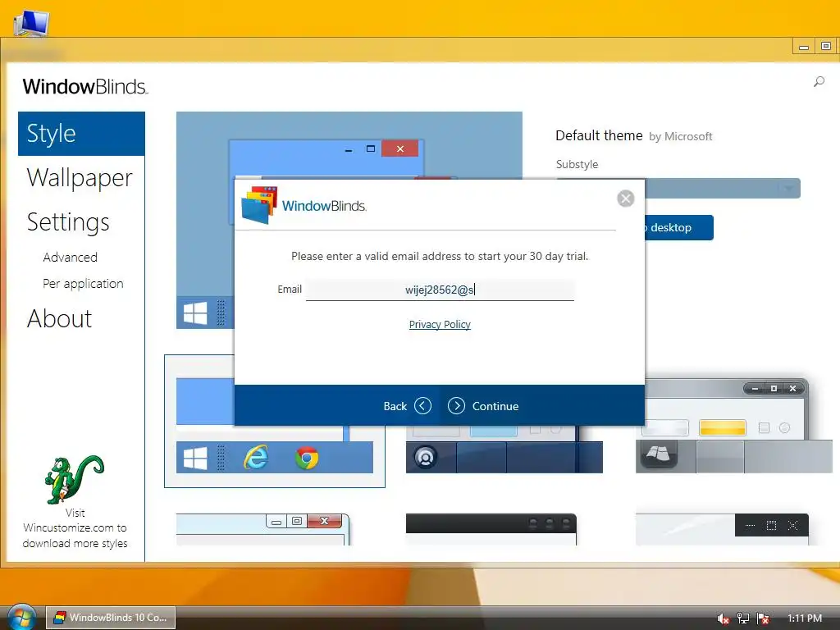Screen dimensions: 840x630
Task: Click the 1:11 PM clock
Action: (x=805, y=619)
